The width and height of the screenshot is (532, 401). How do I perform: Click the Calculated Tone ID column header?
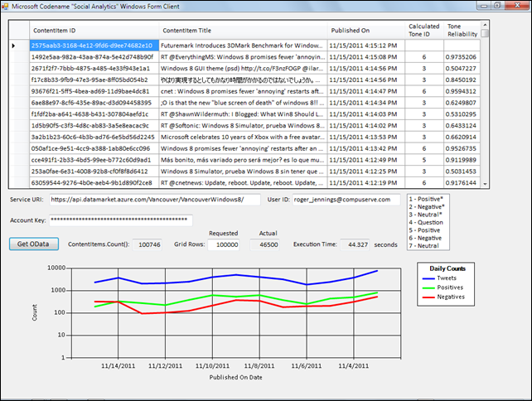tap(424, 31)
